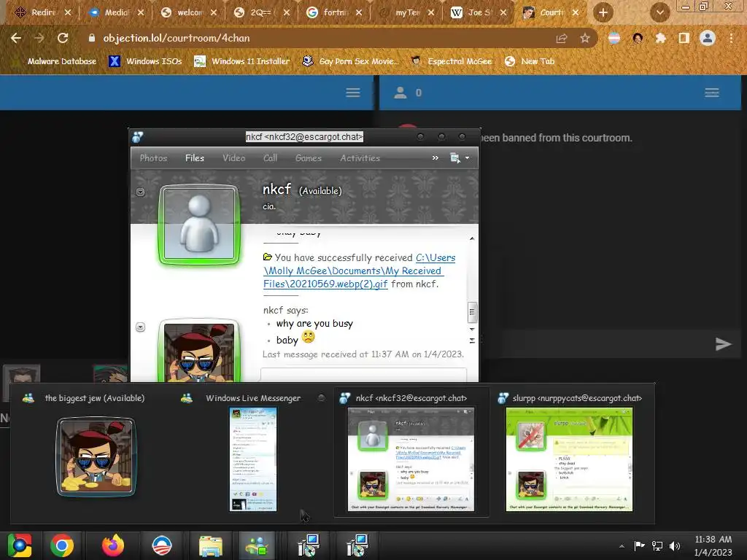The width and height of the screenshot is (747, 560).
Task: Open Activities in messenger toolbar
Action: (x=360, y=158)
